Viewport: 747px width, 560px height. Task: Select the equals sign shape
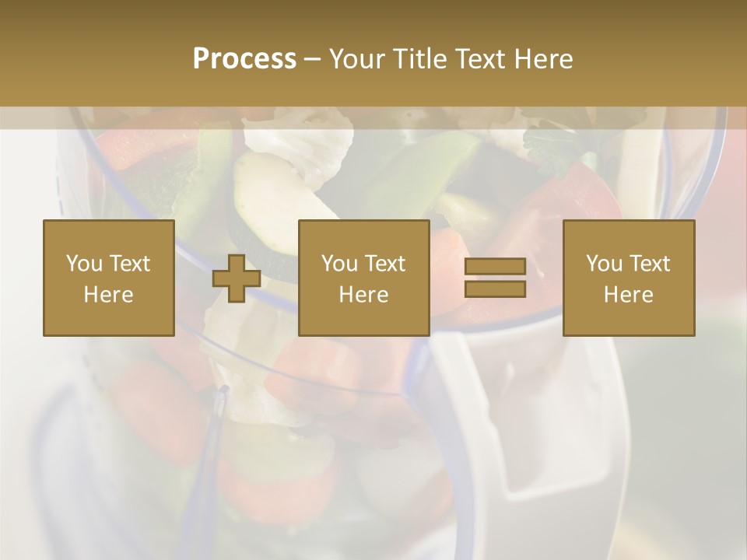pos(495,278)
